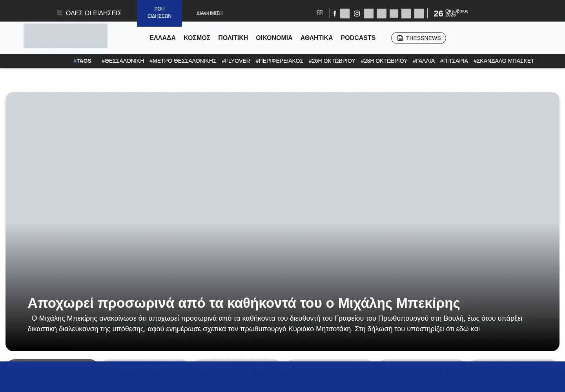Screen dimensions: 565x392
Task: Select the ΡΟΗ ΕΙΔΗΣΕΩΝ tab
Action: point(159,13)
